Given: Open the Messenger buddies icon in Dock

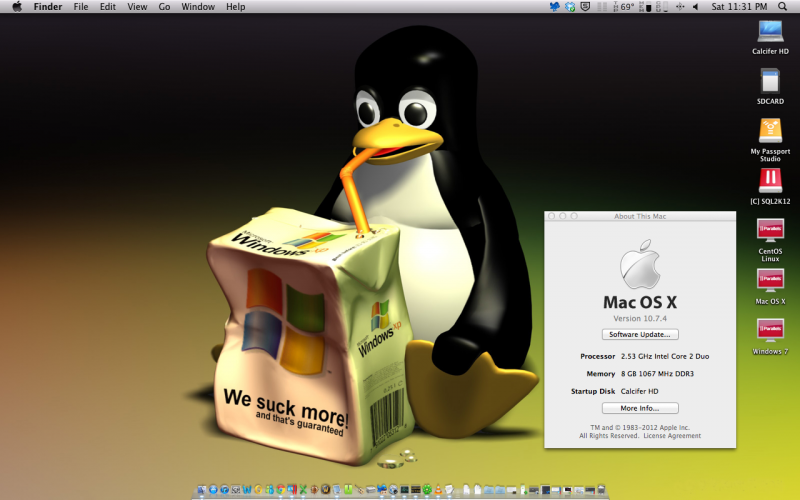Looking at the screenshot, I should click(x=270, y=490).
